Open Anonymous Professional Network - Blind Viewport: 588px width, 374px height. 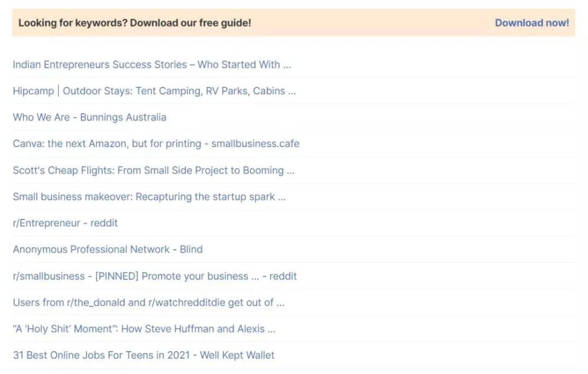click(108, 249)
